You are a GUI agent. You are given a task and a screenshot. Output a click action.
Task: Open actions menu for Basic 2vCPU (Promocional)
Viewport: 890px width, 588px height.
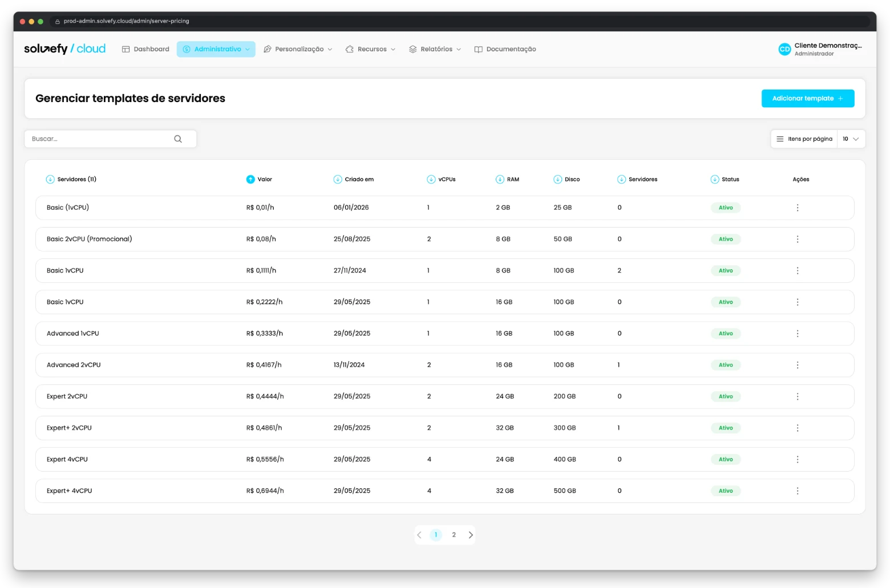(x=798, y=239)
